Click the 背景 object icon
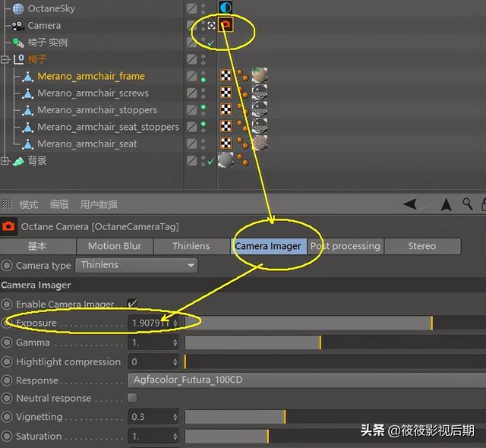The height and width of the screenshot is (448, 486). (18, 161)
